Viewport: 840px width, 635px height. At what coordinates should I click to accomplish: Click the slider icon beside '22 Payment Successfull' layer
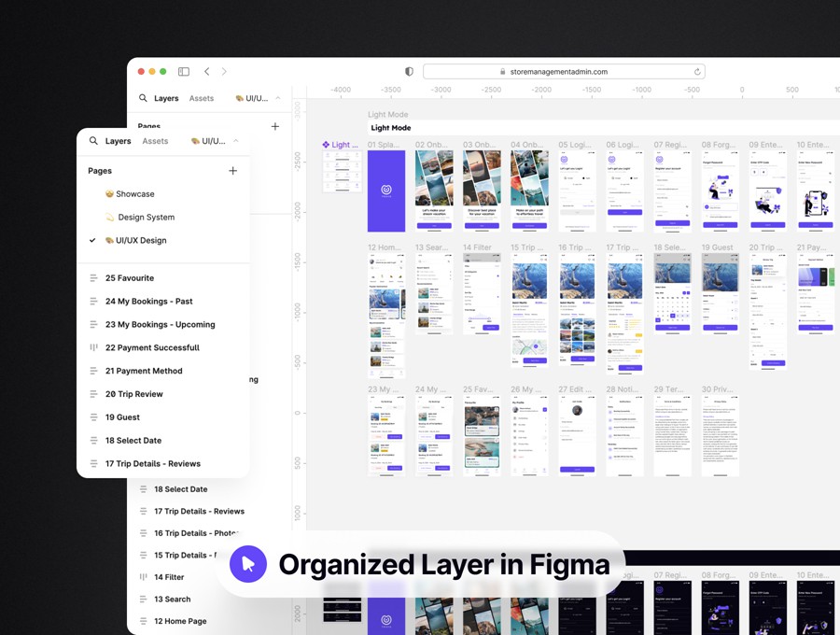point(94,347)
